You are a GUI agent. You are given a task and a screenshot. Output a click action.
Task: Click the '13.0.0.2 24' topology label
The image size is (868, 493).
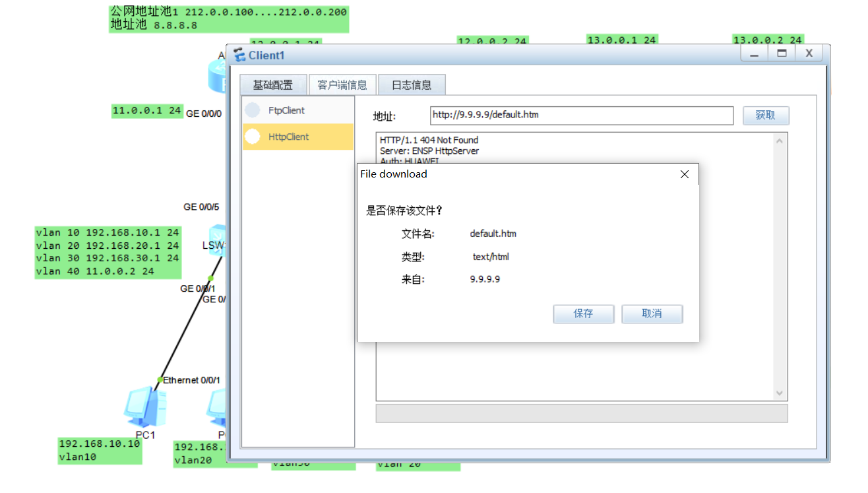768,40
